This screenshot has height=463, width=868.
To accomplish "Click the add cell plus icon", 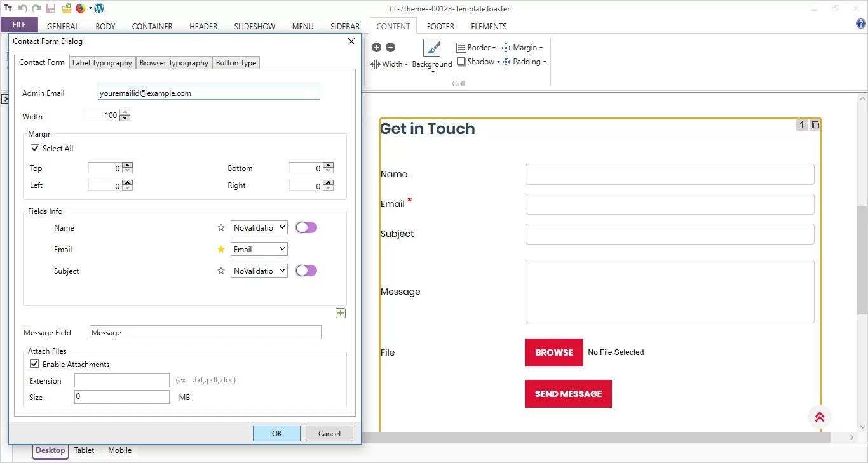I will [x=376, y=47].
